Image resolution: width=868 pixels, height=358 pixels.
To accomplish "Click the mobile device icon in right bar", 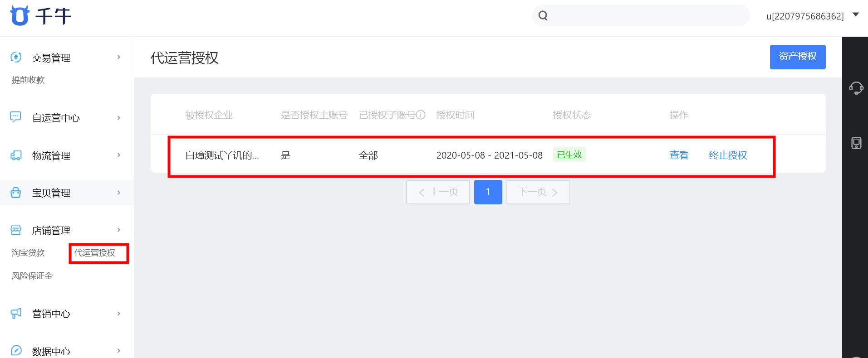I will [x=856, y=143].
